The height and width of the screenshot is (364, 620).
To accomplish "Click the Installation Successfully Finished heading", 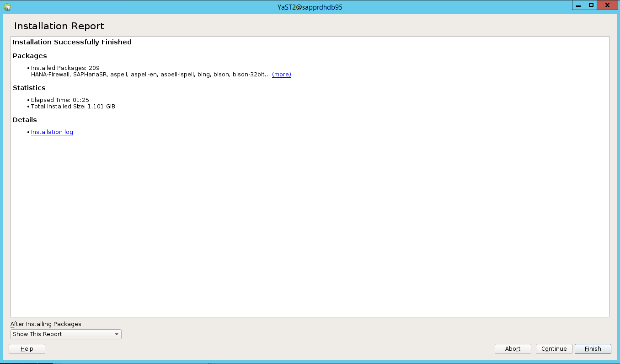I will (x=72, y=42).
